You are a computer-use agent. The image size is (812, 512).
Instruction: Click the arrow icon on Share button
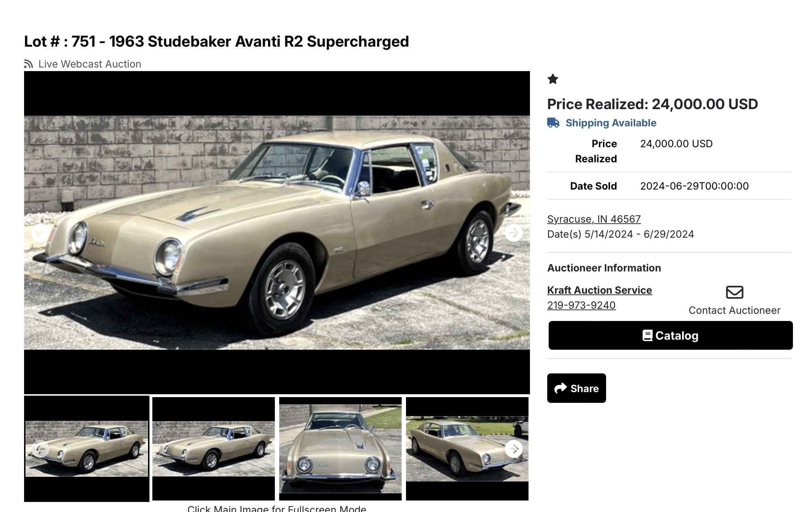coord(560,388)
